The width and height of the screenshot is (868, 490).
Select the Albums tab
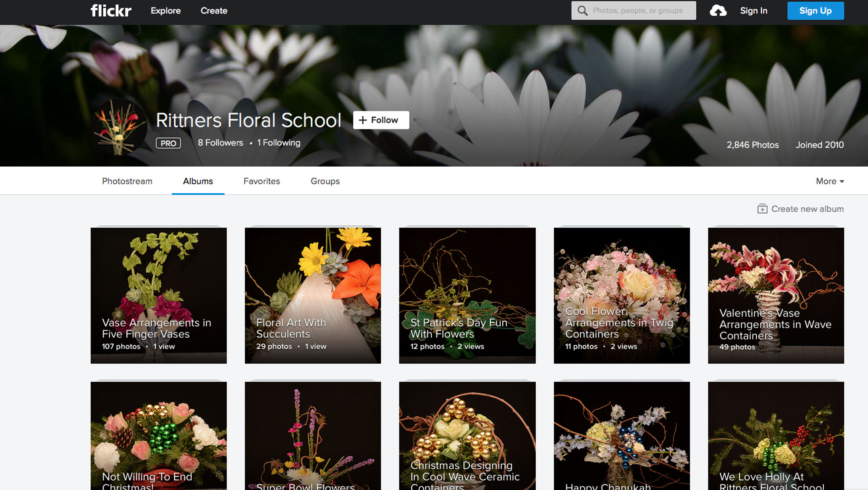(x=198, y=181)
